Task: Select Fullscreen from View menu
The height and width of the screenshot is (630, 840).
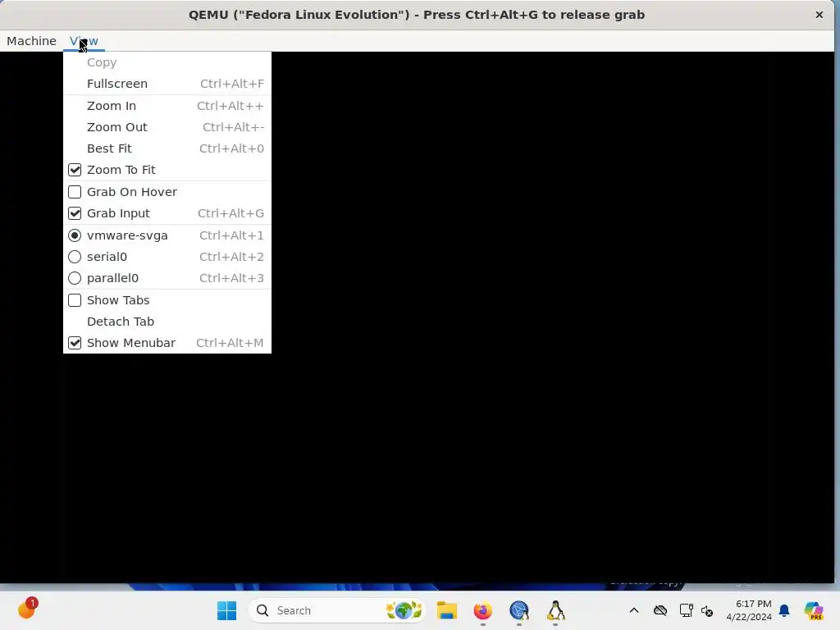Action: (x=167, y=84)
